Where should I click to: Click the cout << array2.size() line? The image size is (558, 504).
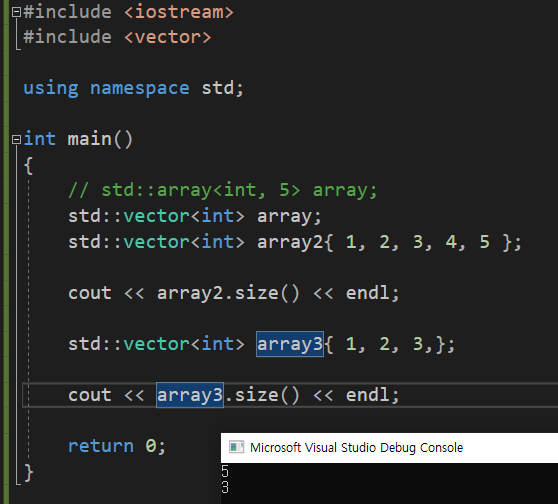click(x=234, y=293)
